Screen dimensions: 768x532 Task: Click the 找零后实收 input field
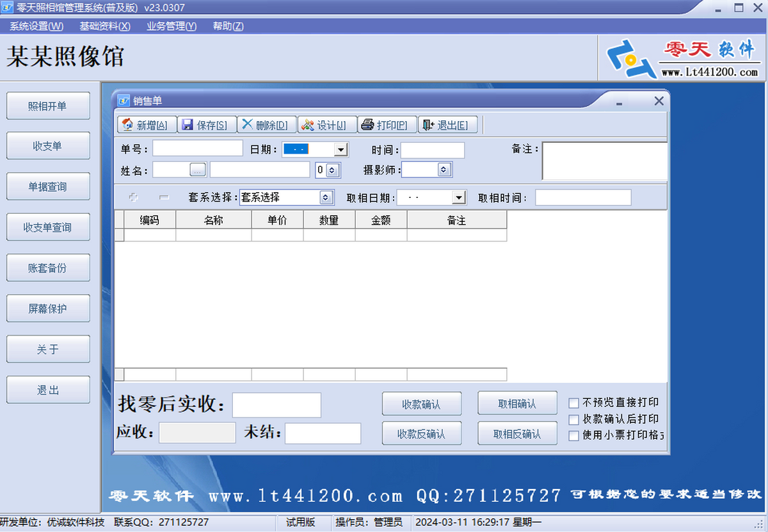pyautogui.click(x=276, y=405)
